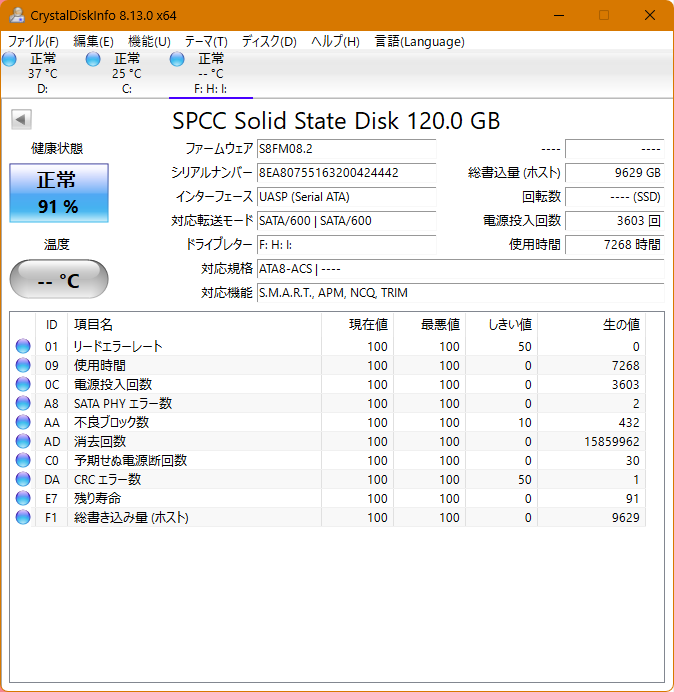Open the ヘルプ(H) menu

[x=335, y=41]
